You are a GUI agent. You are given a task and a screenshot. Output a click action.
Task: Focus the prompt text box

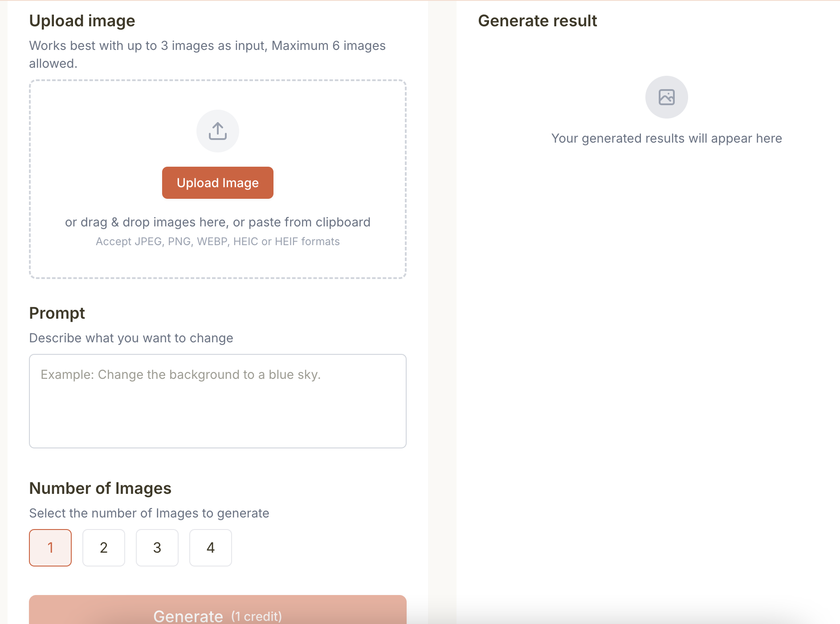coord(218,401)
